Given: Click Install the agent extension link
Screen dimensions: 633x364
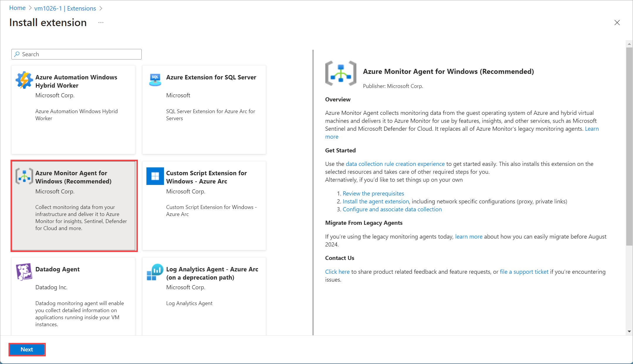Looking at the screenshot, I should tap(375, 201).
